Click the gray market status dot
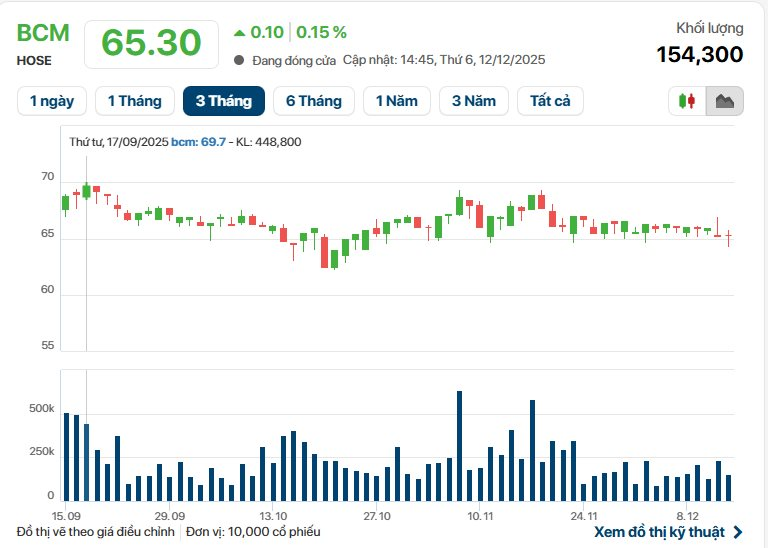The width and height of the screenshot is (768, 548). click(238, 60)
